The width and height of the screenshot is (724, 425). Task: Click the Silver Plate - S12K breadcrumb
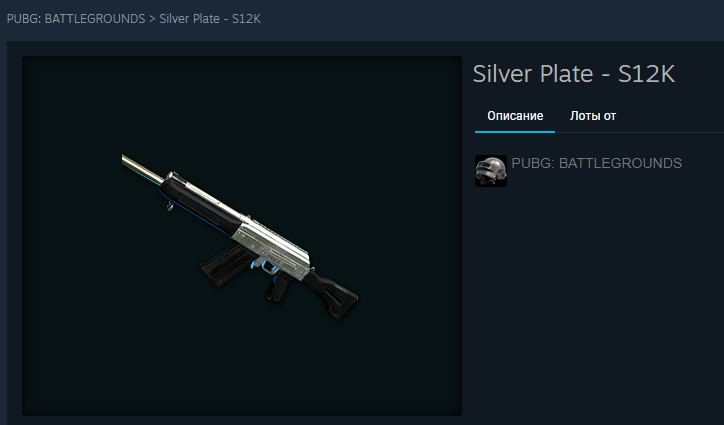210,19
